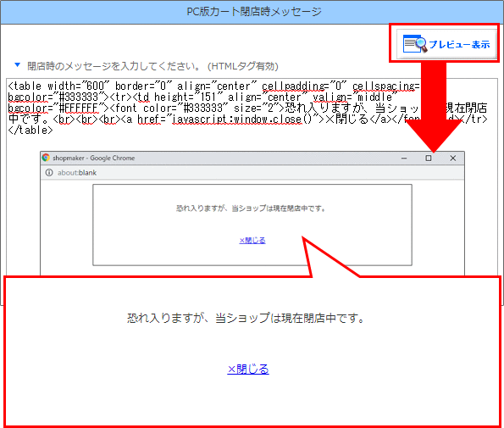The height and width of the screenshot is (428, 504).
Task: Click the enlarged 当ショップは現在閉店中です message text
Action: coord(246,318)
